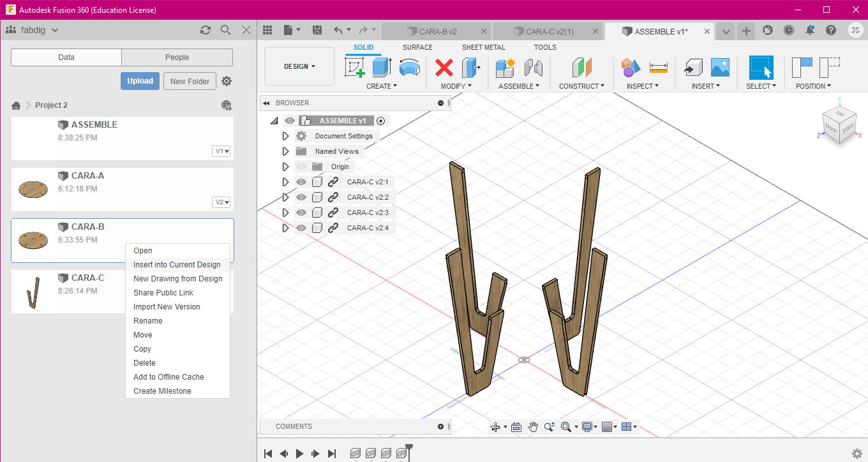Viewport: 868px width, 462px height.
Task: Click the New Component icon
Action: pyautogui.click(x=505, y=67)
